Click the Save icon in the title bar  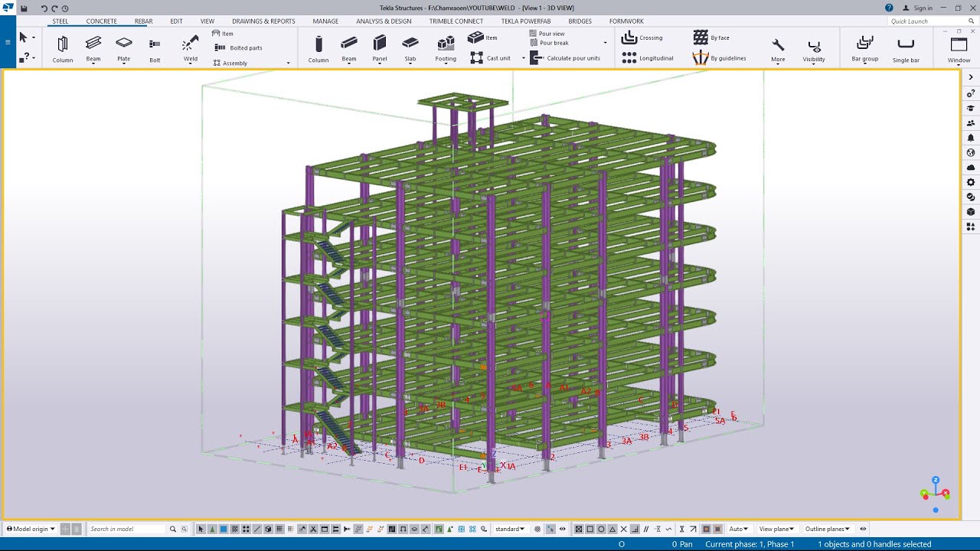[x=24, y=8]
